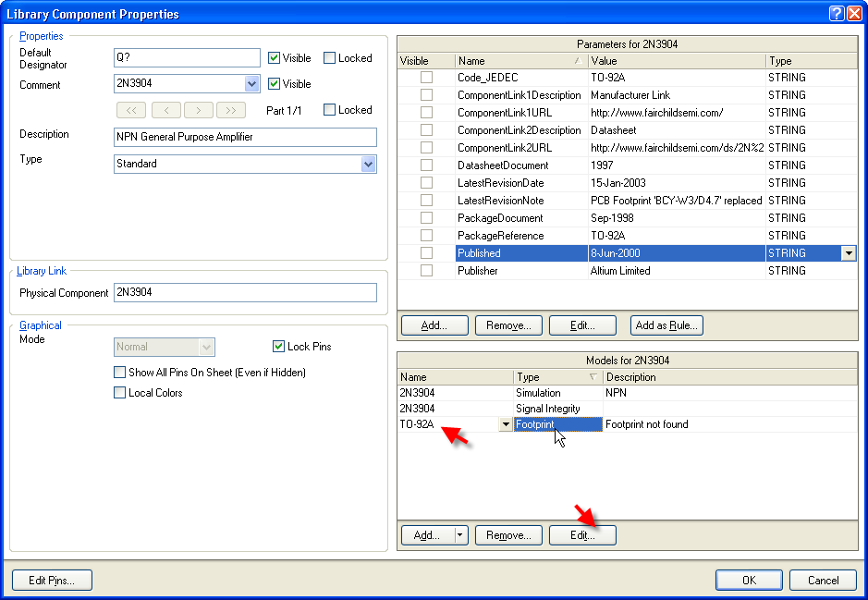Click the Description text field
868x600 pixels.
[x=245, y=137]
